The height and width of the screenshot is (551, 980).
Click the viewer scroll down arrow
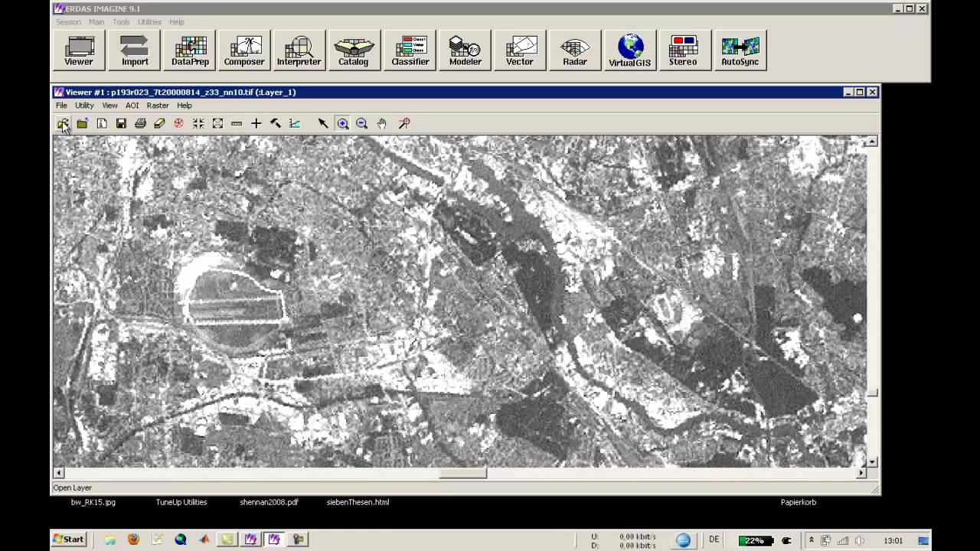click(872, 461)
